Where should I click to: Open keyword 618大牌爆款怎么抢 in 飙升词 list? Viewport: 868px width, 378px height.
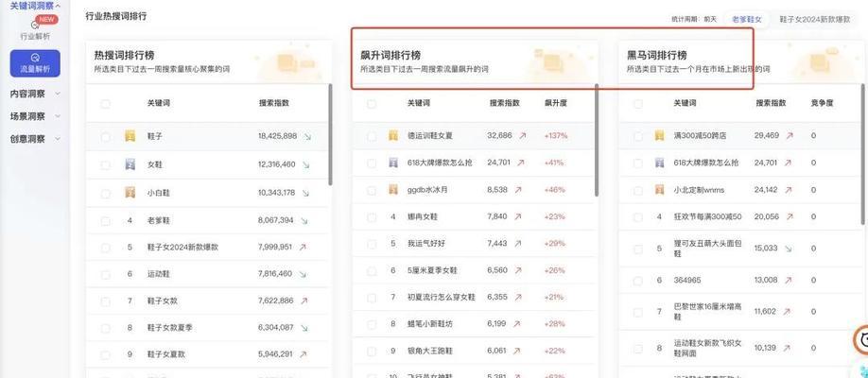point(440,163)
